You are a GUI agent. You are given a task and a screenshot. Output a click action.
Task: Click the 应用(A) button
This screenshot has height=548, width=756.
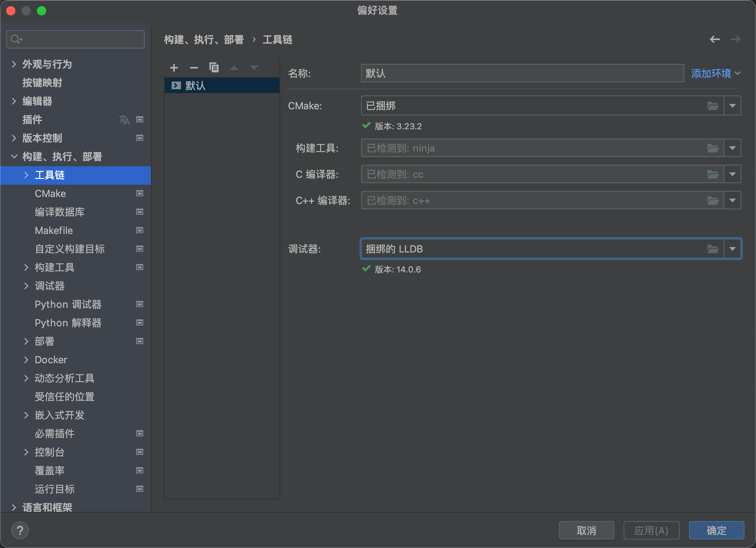coord(651,531)
